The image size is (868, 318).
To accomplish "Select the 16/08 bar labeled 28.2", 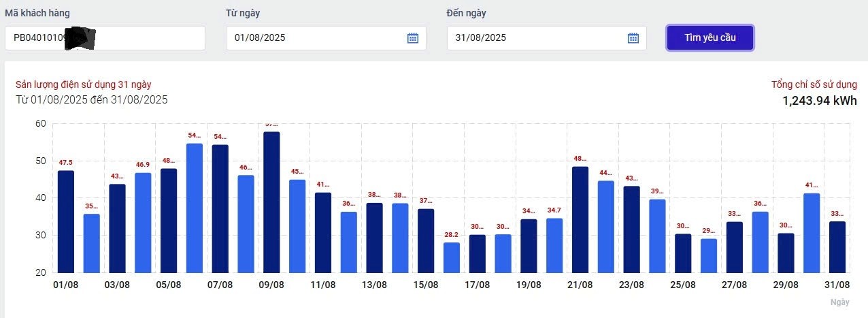I will pyautogui.click(x=452, y=257).
